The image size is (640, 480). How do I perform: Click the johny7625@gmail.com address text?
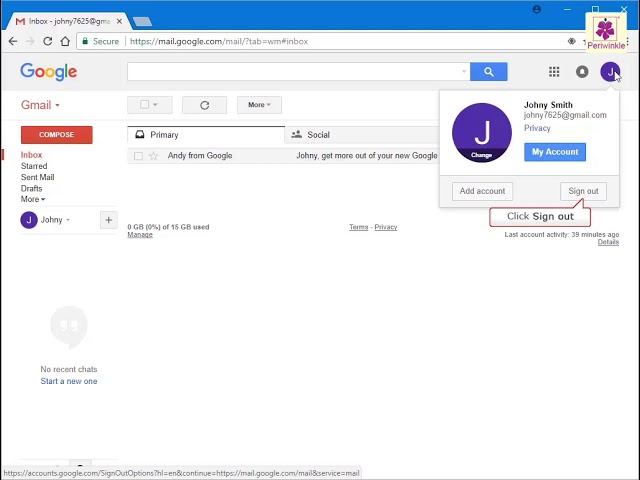click(565, 115)
